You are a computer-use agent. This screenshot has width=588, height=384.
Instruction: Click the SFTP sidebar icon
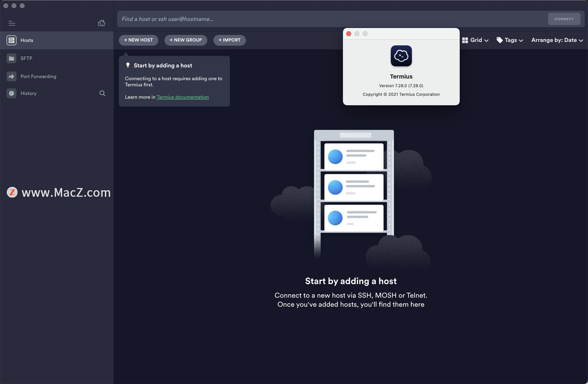[x=12, y=58]
